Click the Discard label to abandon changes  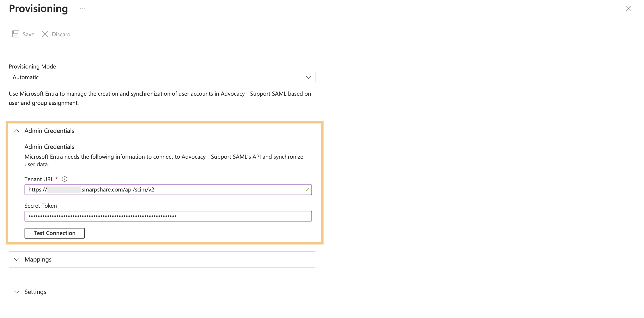click(x=61, y=34)
